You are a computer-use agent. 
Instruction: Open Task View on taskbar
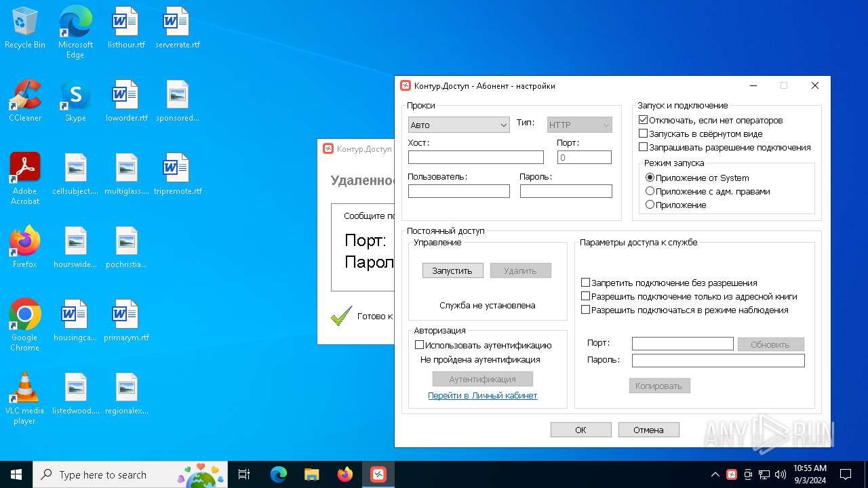244,474
